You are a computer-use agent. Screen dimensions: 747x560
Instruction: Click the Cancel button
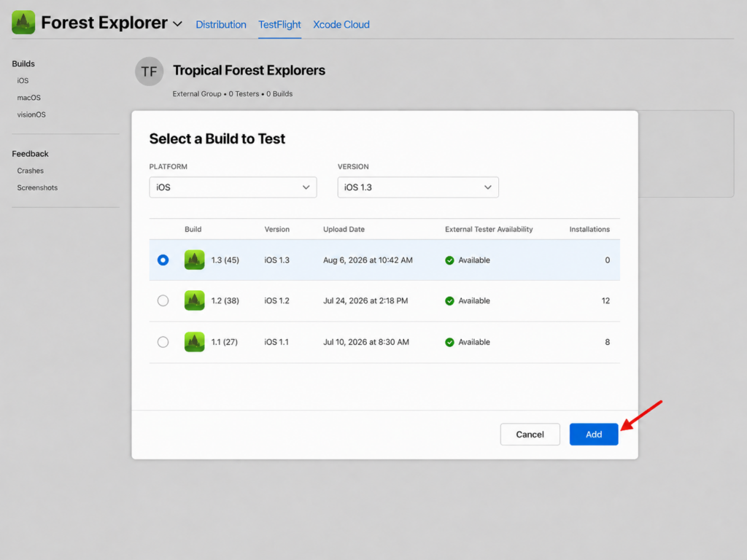(530, 435)
